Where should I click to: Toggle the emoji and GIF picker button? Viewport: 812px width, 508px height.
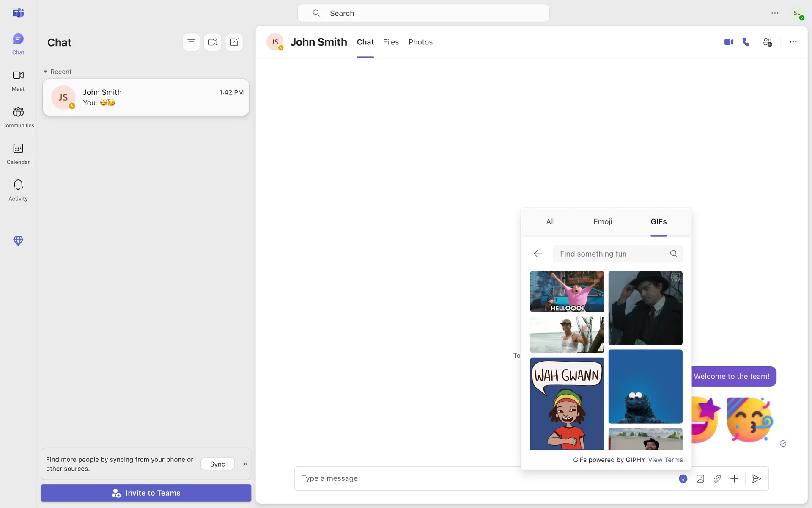[x=683, y=479]
